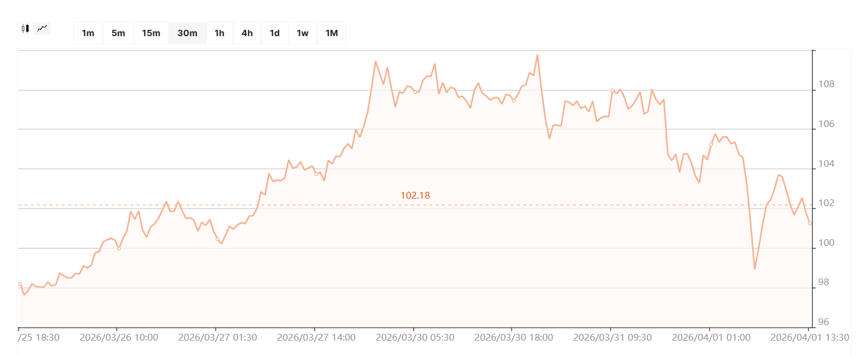The width and height of the screenshot is (868, 355).
Task: Click the 2026/03/27 14:00 time label
Action: [x=316, y=338]
